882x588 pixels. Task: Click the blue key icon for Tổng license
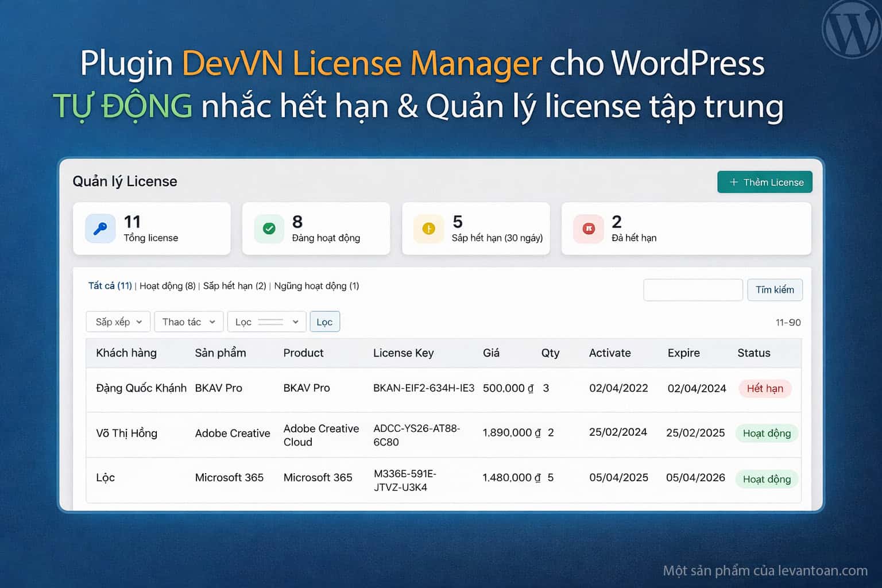[100, 229]
